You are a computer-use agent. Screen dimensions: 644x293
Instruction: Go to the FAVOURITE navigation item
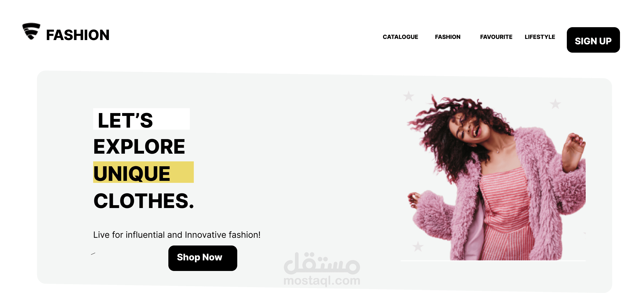496,37
